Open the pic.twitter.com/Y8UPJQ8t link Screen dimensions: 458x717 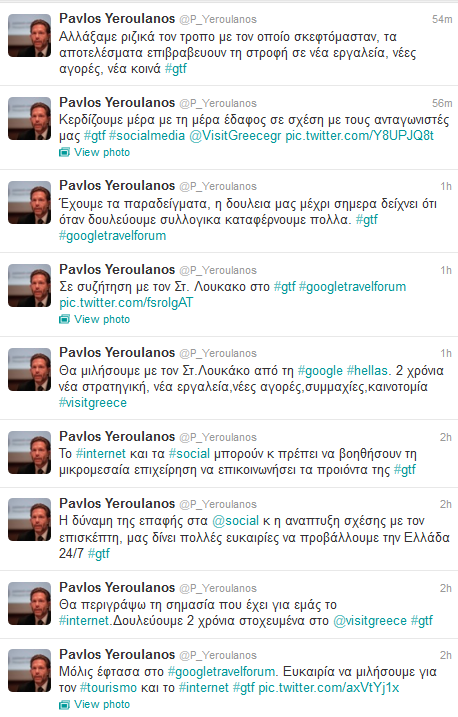[359, 136]
